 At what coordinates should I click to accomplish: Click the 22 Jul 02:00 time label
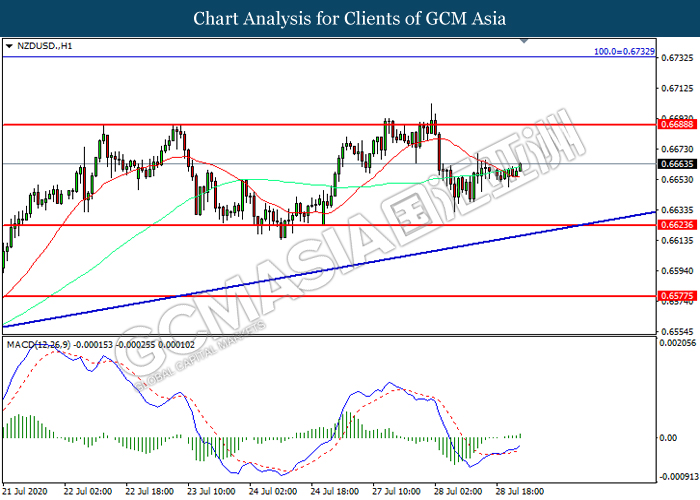pyautogui.click(x=88, y=492)
